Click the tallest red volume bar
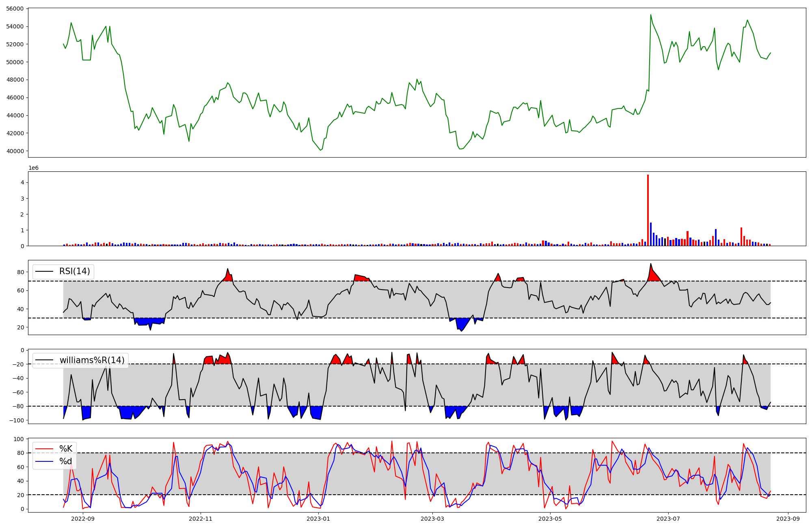The width and height of the screenshot is (812, 528). coord(648,211)
